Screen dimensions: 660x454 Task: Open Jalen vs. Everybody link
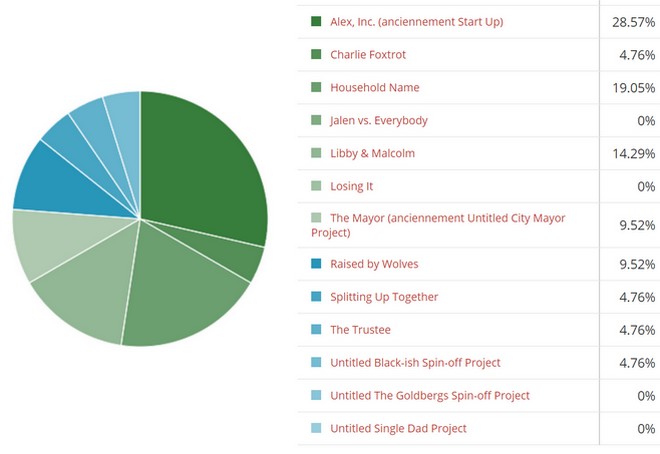pyautogui.click(x=378, y=120)
